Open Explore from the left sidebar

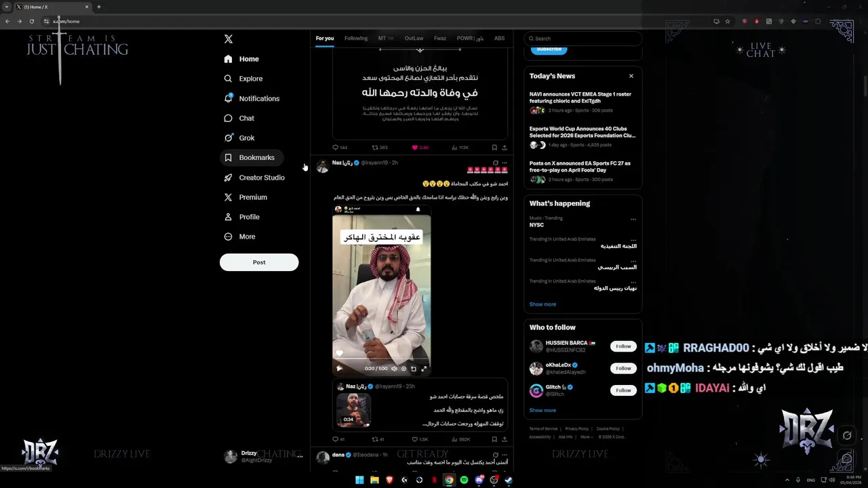[x=243, y=79]
